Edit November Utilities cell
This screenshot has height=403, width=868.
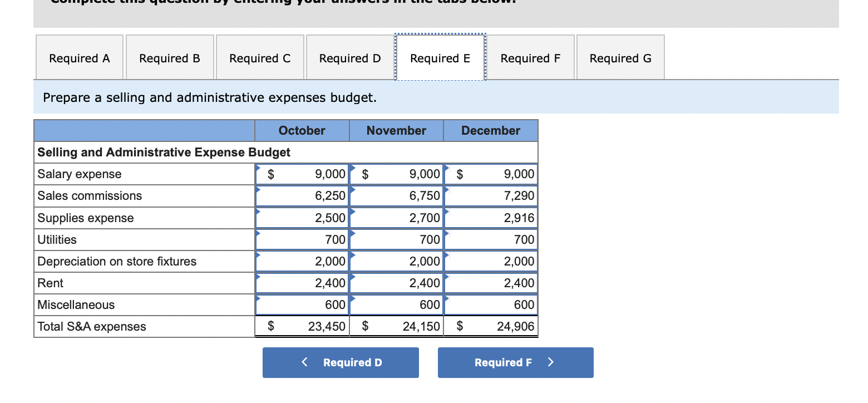pyautogui.click(x=397, y=240)
